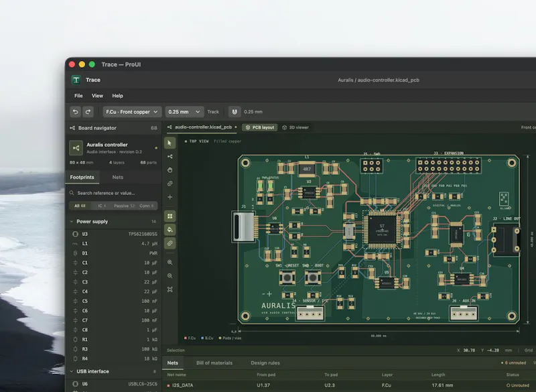Toggle the filled copper paint bucket button
Image resolution: width=536 pixels, height=392 pixels.
click(170, 230)
